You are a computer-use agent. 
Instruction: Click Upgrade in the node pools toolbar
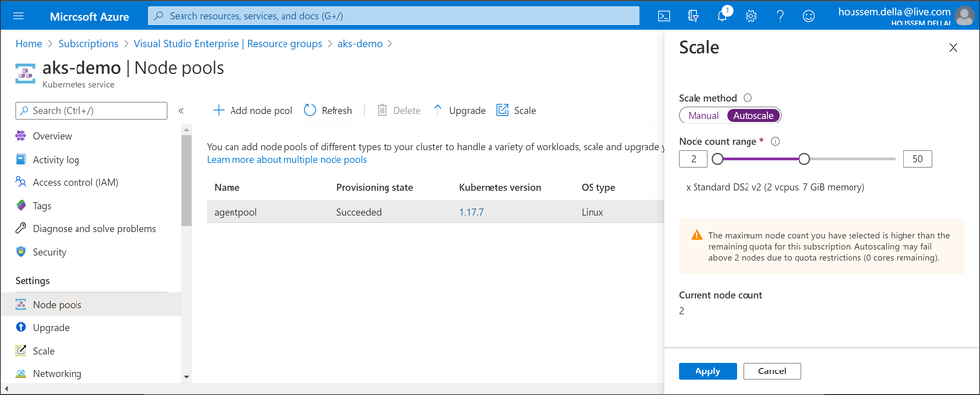pyautogui.click(x=459, y=111)
